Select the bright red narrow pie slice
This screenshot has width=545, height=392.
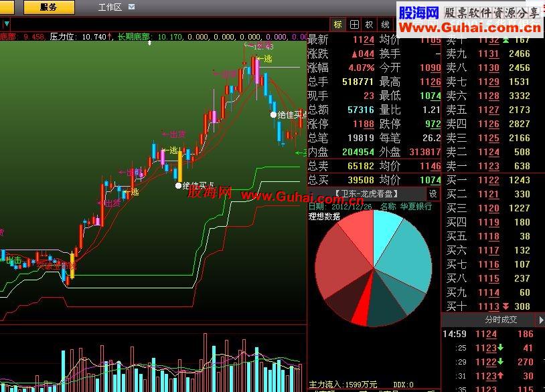pos(363,306)
